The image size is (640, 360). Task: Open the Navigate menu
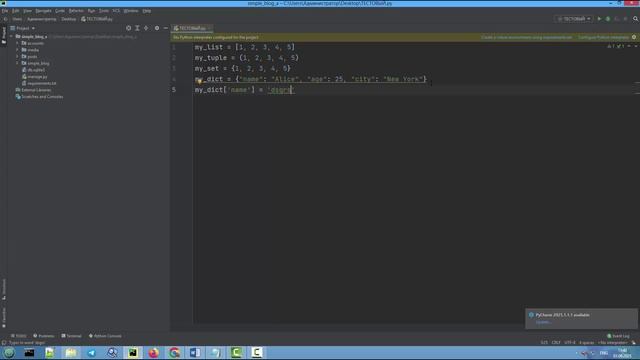tap(43, 11)
